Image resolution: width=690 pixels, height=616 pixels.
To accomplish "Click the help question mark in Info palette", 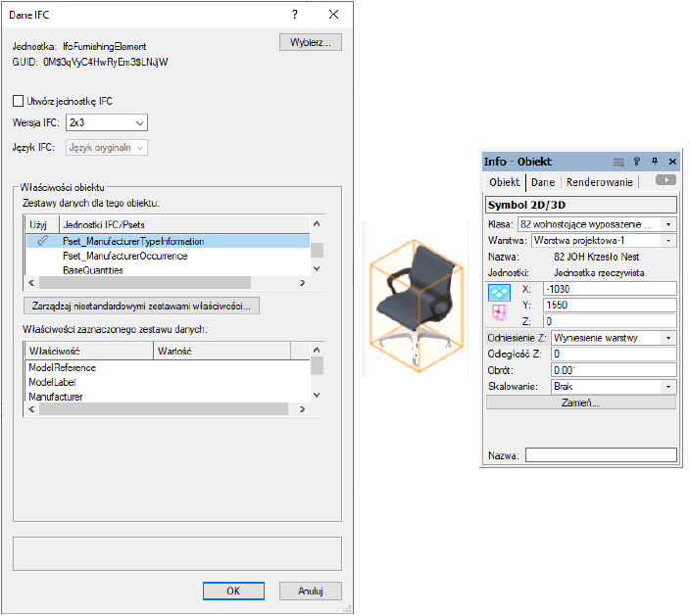I will pyautogui.click(x=636, y=162).
